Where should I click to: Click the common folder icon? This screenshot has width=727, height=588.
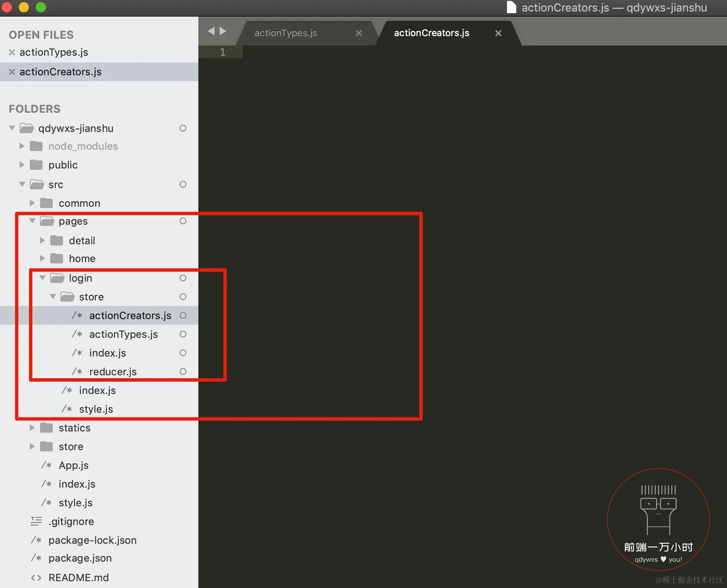tap(46, 203)
